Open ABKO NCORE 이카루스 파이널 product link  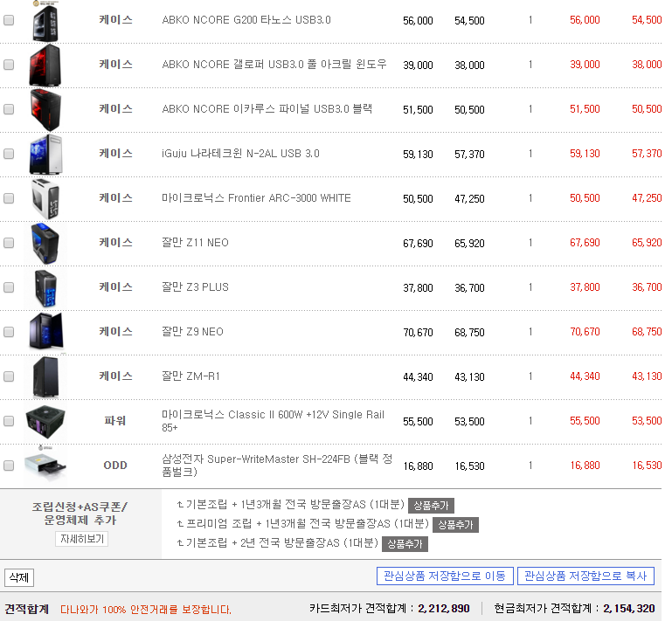267,109
